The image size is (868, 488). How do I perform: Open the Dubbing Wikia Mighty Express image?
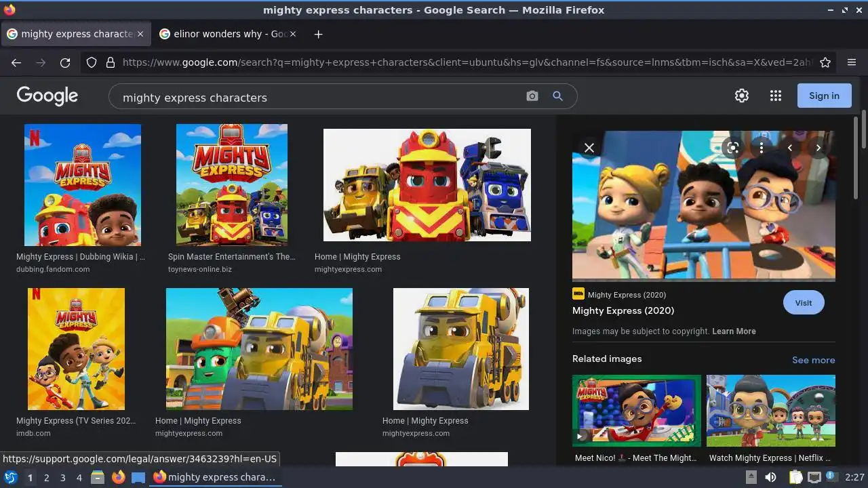point(83,185)
